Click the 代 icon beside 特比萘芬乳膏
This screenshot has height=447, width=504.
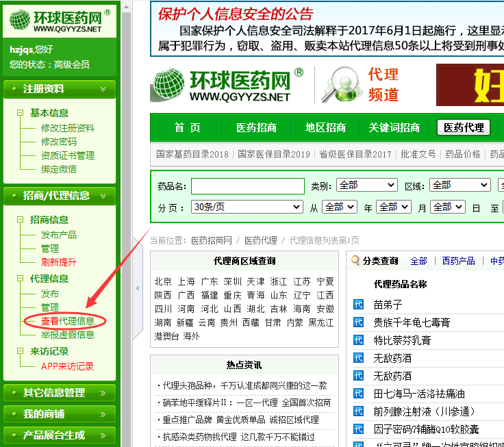pyautogui.click(x=358, y=340)
